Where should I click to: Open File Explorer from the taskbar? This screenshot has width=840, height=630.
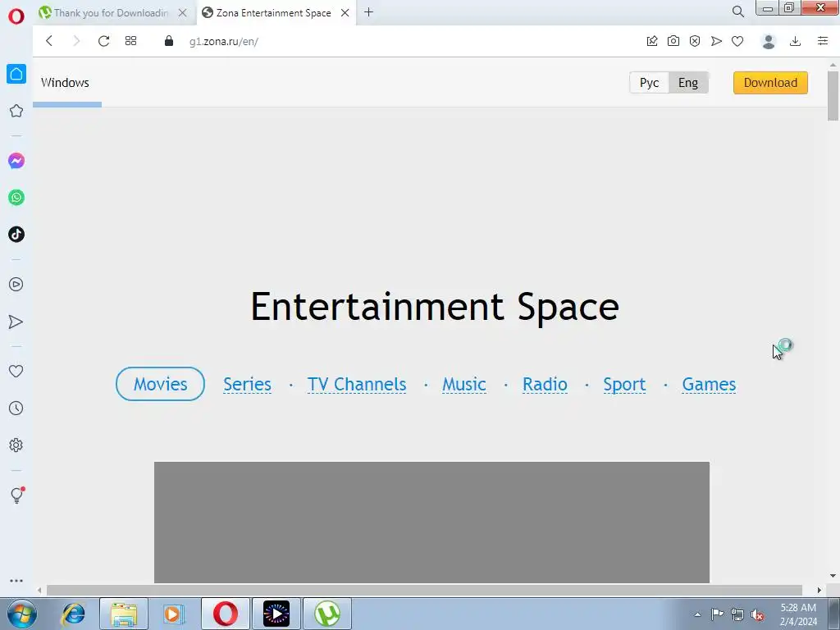pos(124,614)
